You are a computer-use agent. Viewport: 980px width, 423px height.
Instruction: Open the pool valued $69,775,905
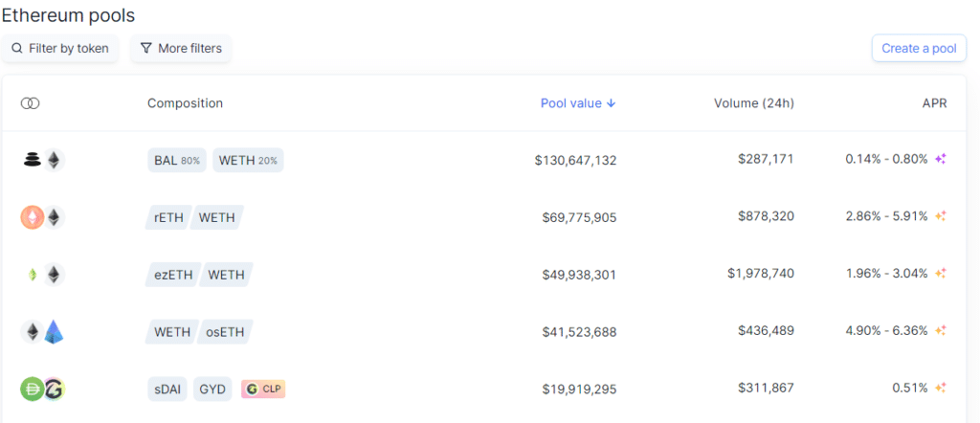[484, 217]
